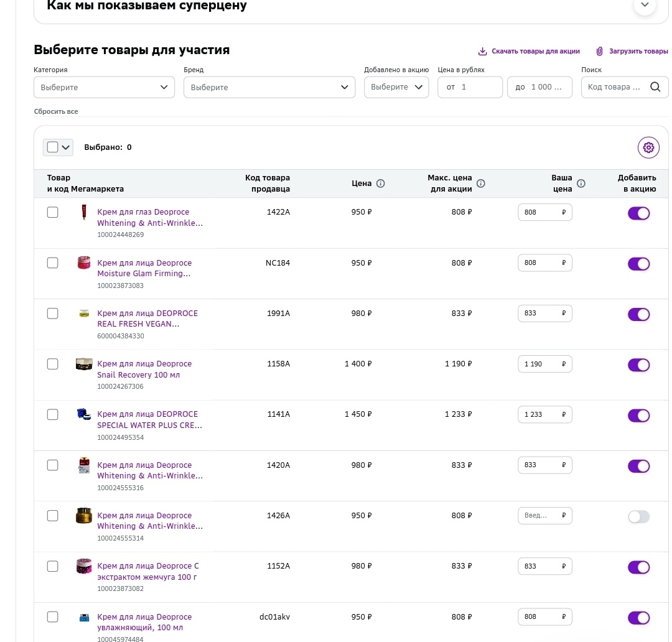Viewport: 672px width, 642px height.
Task: Click download icon for Скачать товары для акции
Action: (482, 52)
